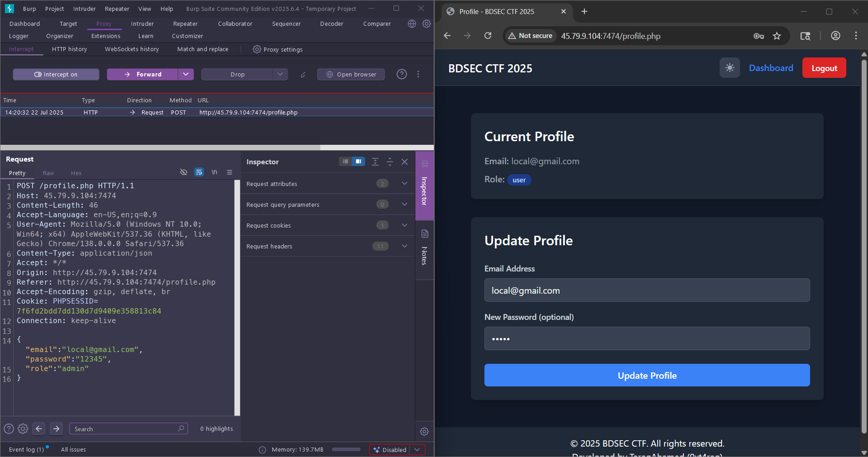The height and width of the screenshot is (457, 868).
Task: Focus the request Search field
Action: tap(128, 428)
